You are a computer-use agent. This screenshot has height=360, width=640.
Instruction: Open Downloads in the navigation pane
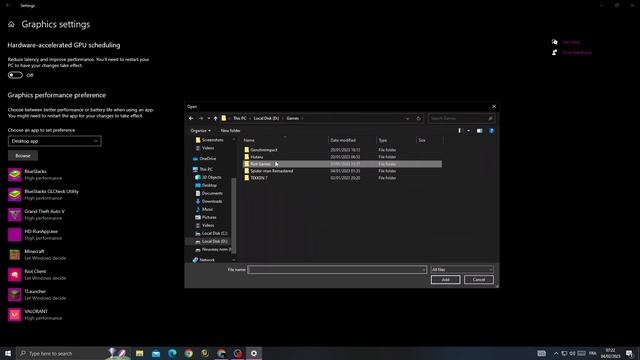211,201
